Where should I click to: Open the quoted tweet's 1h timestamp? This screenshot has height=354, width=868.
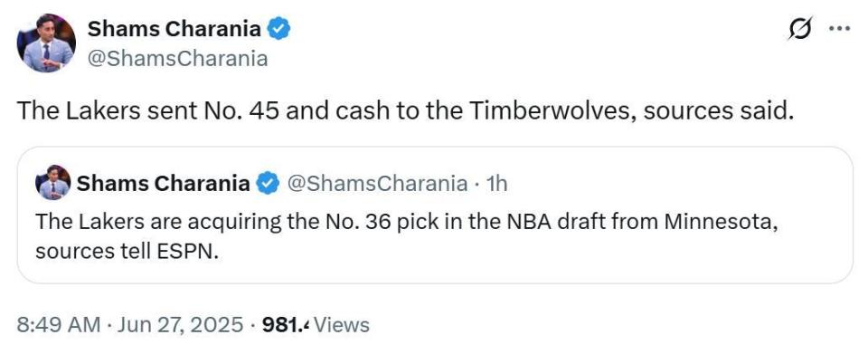click(496, 184)
